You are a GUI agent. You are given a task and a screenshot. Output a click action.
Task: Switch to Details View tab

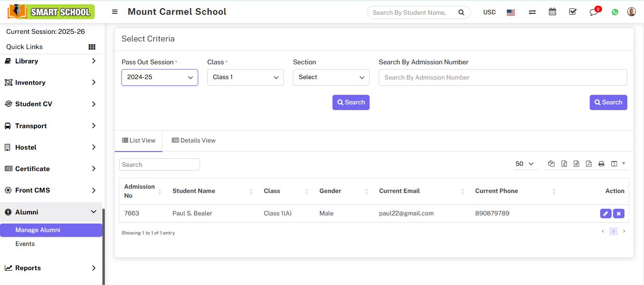pos(194,141)
